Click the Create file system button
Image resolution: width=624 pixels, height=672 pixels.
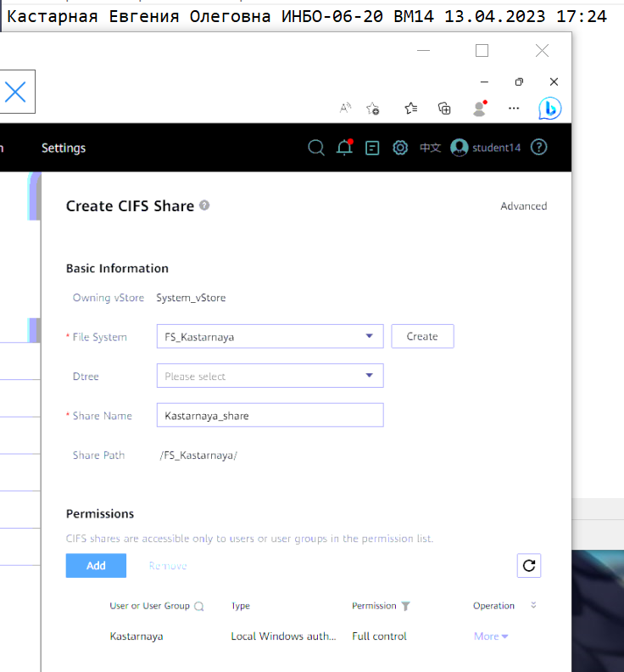(x=422, y=336)
